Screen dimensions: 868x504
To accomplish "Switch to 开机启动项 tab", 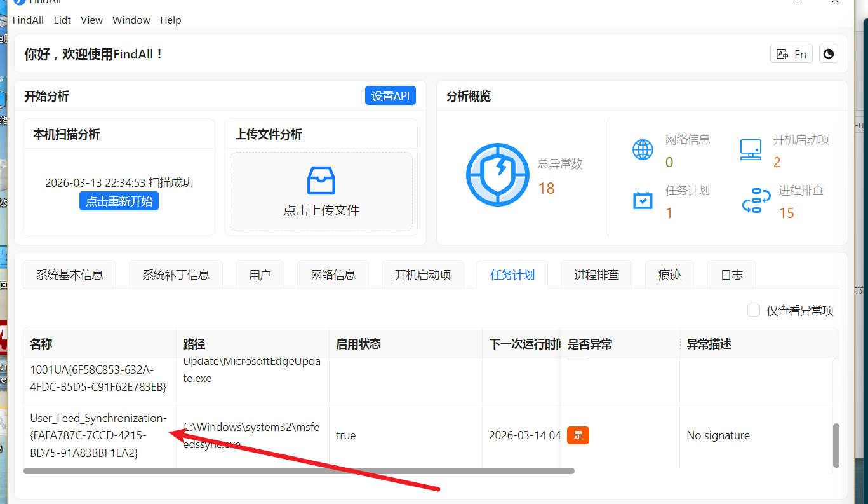I will click(422, 275).
